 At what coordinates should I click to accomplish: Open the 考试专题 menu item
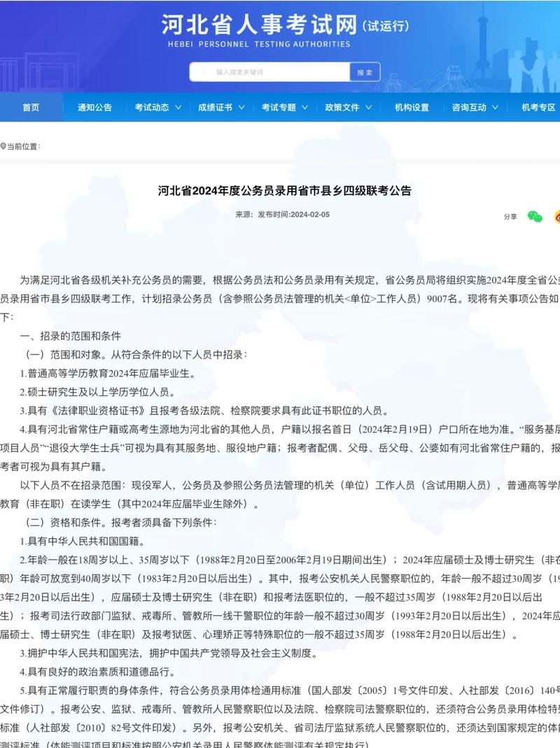[x=279, y=107]
